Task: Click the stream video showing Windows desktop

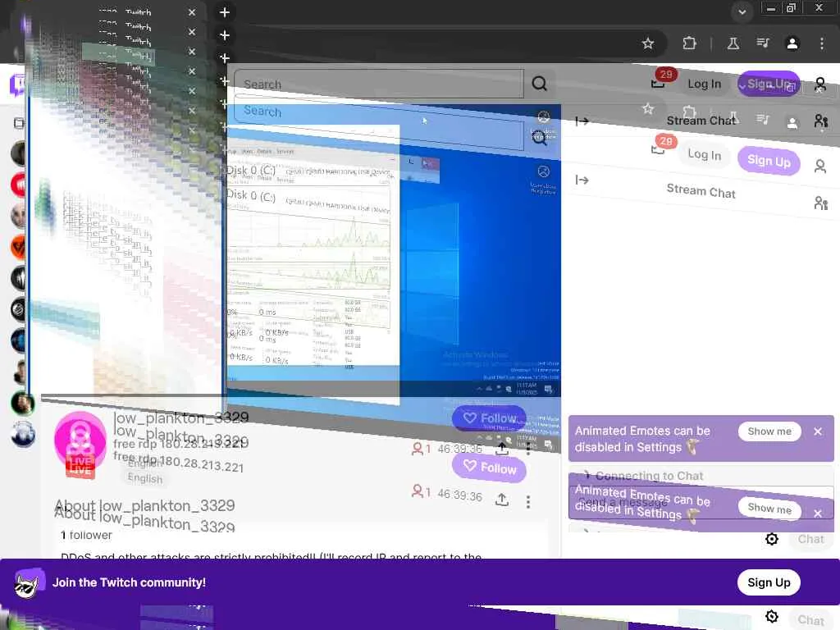Action: [394, 252]
